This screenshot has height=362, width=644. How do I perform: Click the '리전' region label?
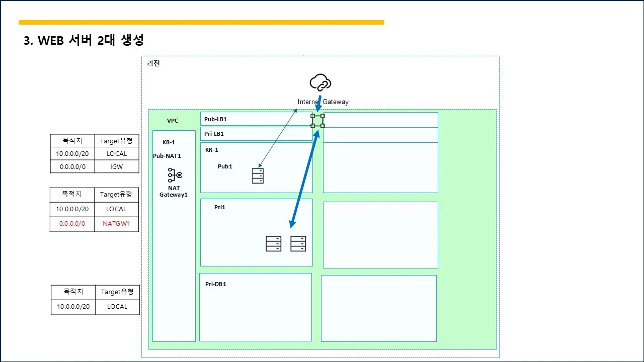tap(153, 64)
